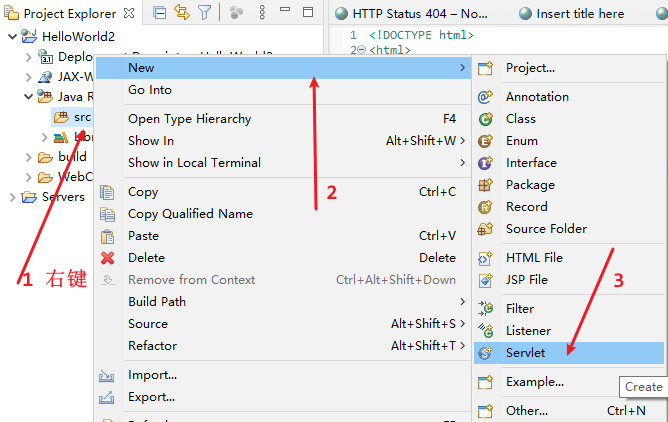
Task: Close the Project Explorer tab
Action: tap(129, 13)
